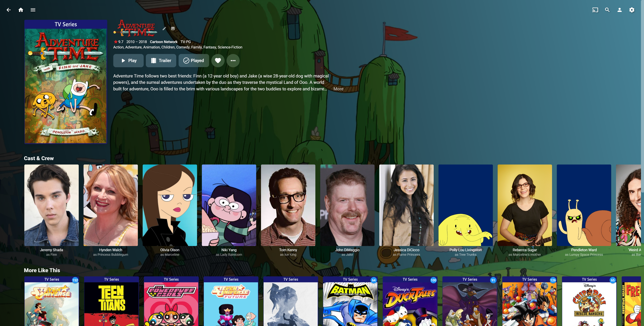This screenshot has height=326, width=644.
Task: Open the Action genre link
Action: click(118, 47)
